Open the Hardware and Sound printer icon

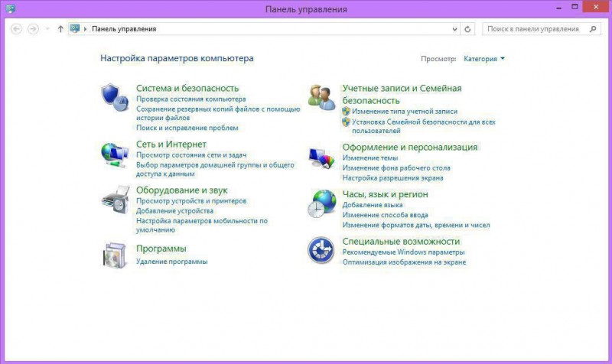point(116,200)
